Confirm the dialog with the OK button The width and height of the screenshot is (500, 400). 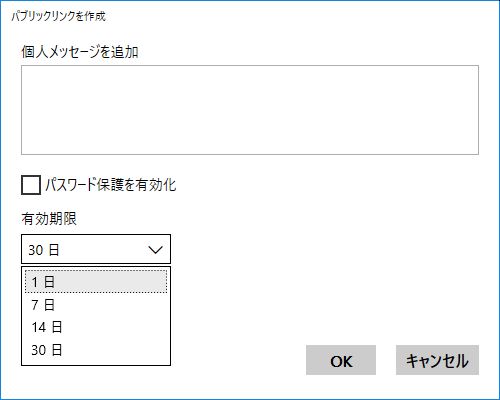(341, 360)
